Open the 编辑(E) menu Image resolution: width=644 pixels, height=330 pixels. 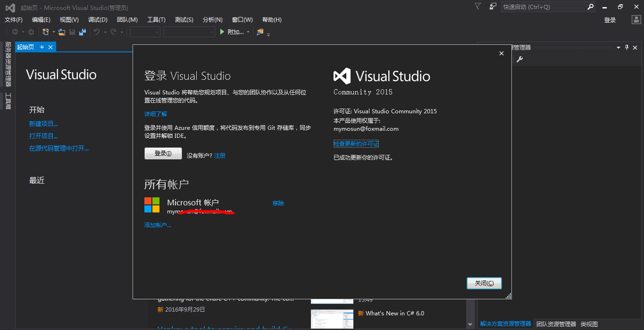[41, 20]
